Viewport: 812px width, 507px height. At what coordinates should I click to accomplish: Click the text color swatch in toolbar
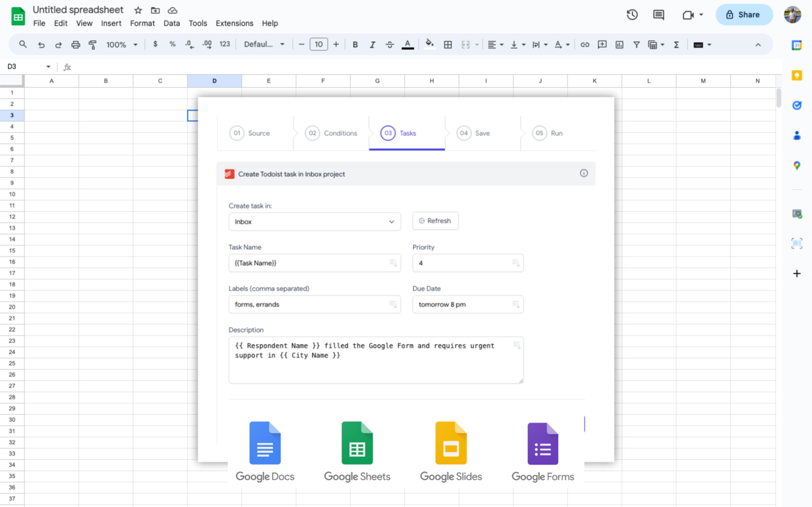(409, 45)
